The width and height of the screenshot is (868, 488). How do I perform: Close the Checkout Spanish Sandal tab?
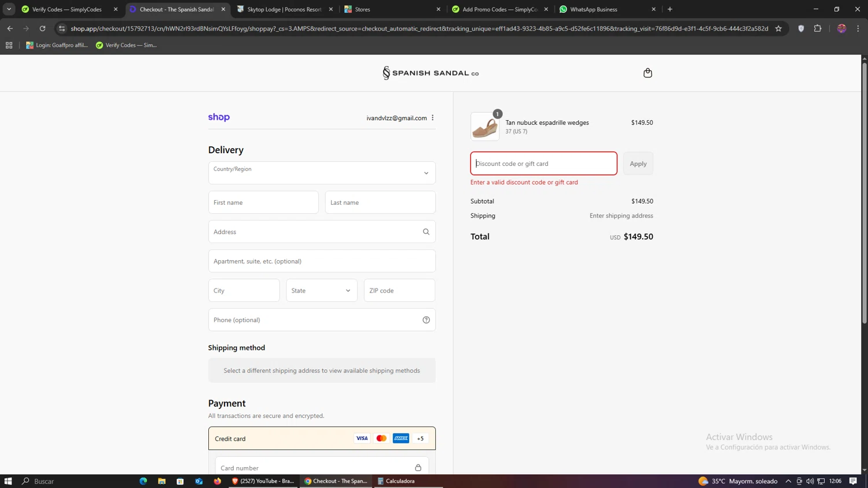(x=223, y=9)
